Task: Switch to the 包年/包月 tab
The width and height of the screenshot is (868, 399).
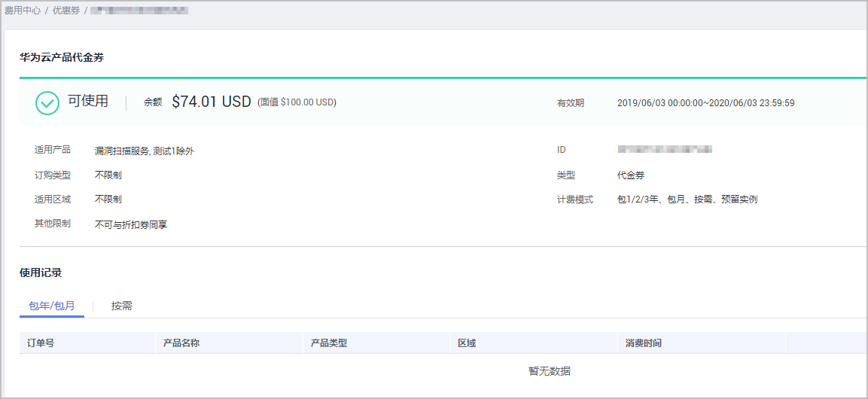Action: 51,306
